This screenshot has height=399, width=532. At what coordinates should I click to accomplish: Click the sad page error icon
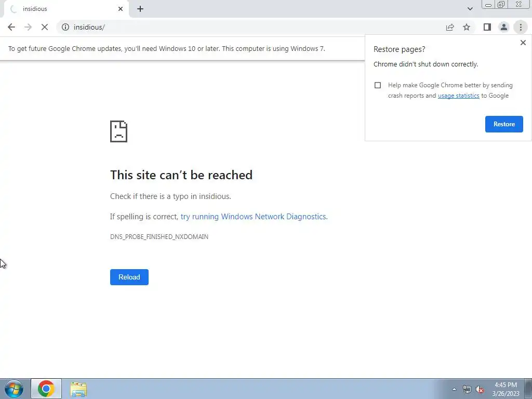coord(119,131)
